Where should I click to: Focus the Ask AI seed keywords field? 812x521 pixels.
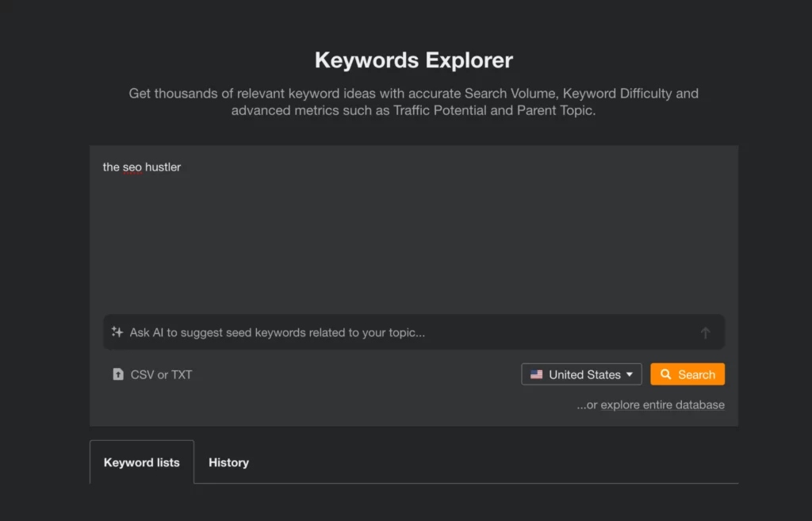point(396,332)
